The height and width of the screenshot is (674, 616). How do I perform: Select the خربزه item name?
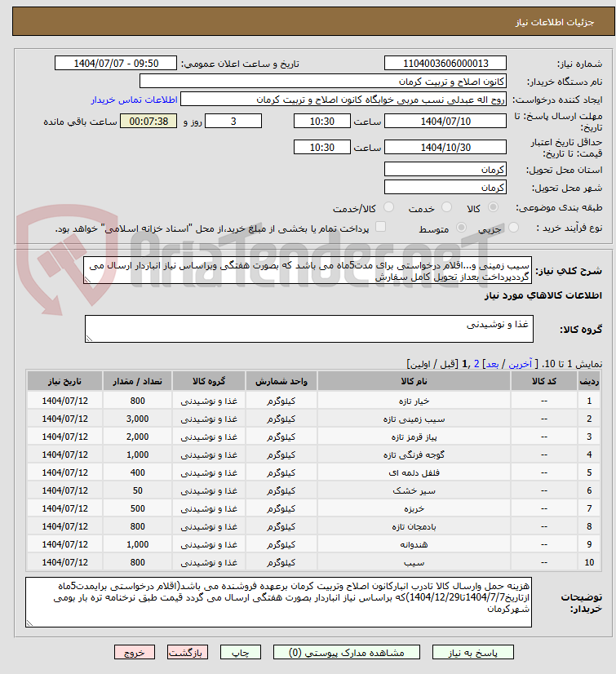click(x=414, y=509)
